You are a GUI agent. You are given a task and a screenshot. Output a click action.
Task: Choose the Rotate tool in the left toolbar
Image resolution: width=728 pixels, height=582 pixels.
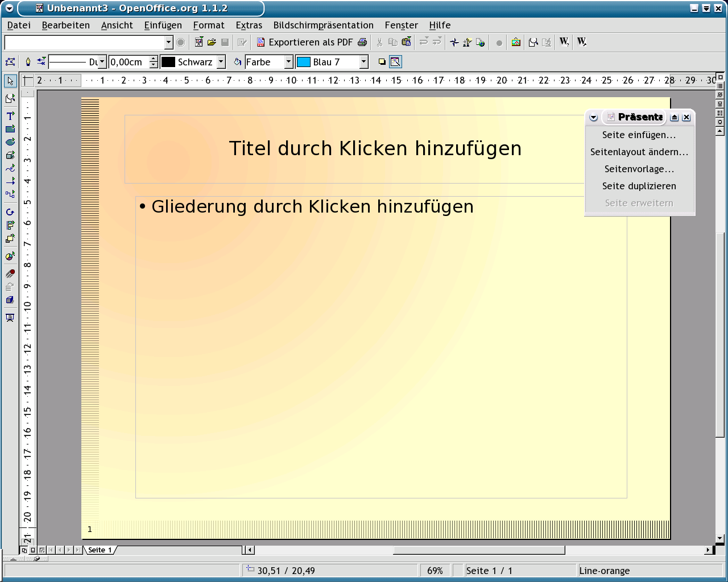(x=10, y=212)
